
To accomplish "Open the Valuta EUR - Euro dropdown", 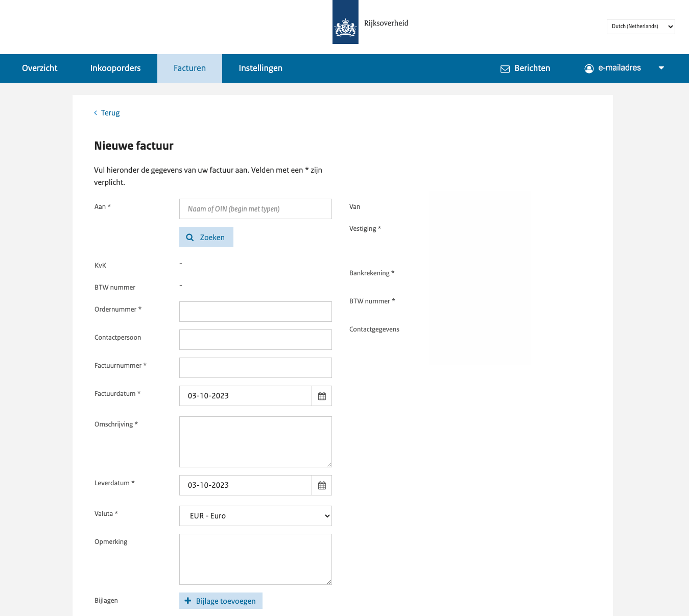I will pos(255,516).
